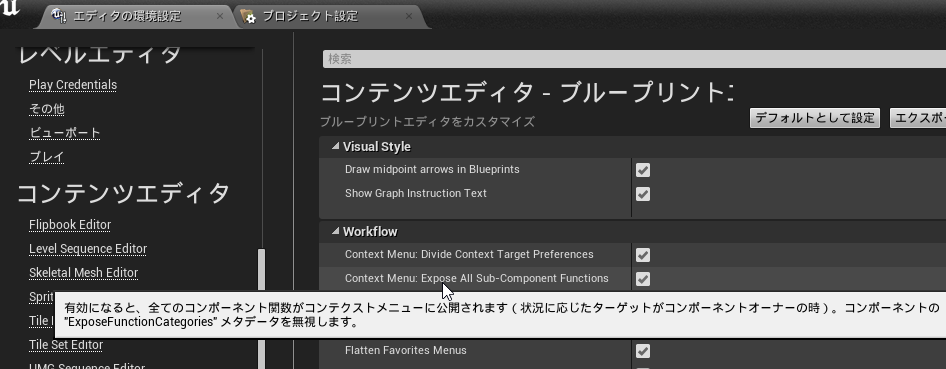
Task: Close the エディタの環境設定 tab
Action: [220, 16]
